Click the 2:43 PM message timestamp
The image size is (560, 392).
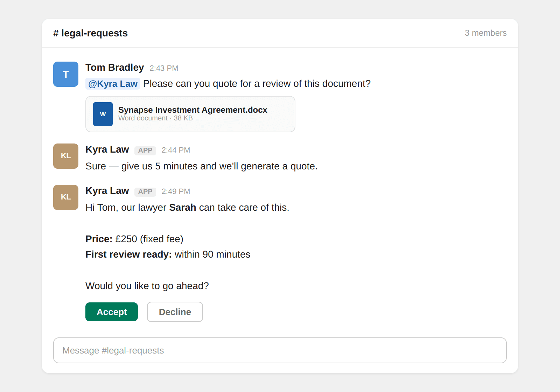pyautogui.click(x=164, y=68)
